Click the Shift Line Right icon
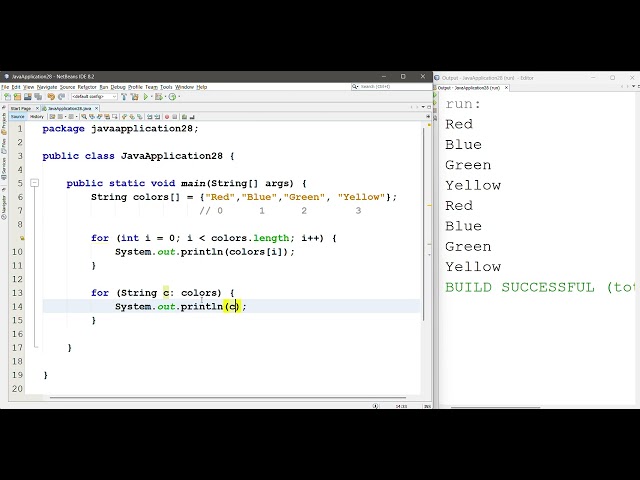Viewport: 640px width, 480px height. (157, 117)
